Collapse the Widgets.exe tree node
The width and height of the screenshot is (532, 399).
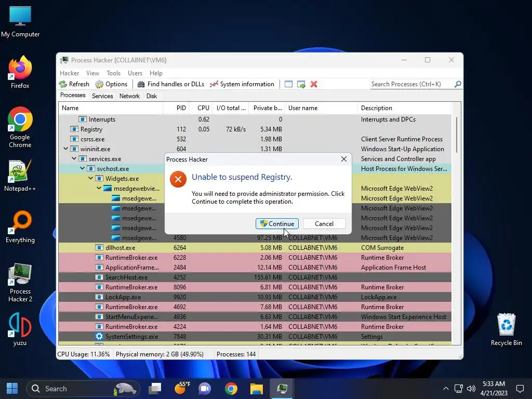point(90,178)
